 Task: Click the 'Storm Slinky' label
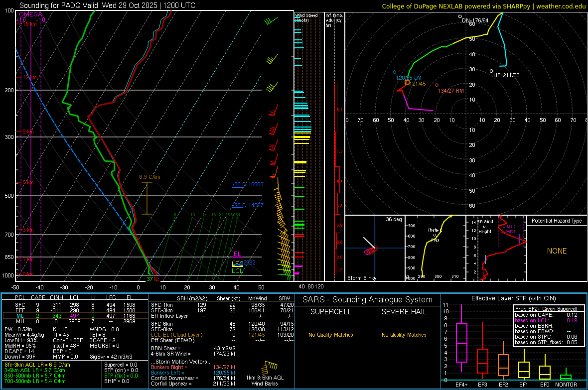pyautogui.click(x=361, y=278)
